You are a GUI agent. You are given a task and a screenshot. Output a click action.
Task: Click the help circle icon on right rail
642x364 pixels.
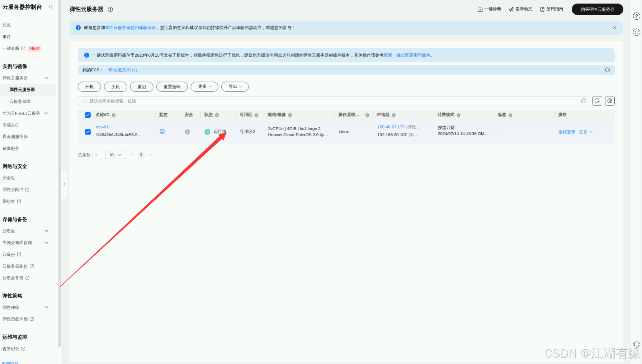[x=636, y=16]
